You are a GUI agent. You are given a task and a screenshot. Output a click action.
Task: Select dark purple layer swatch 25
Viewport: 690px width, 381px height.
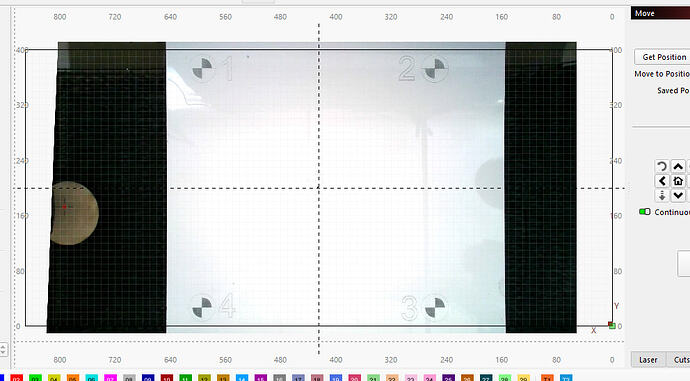click(x=448, y=377)
